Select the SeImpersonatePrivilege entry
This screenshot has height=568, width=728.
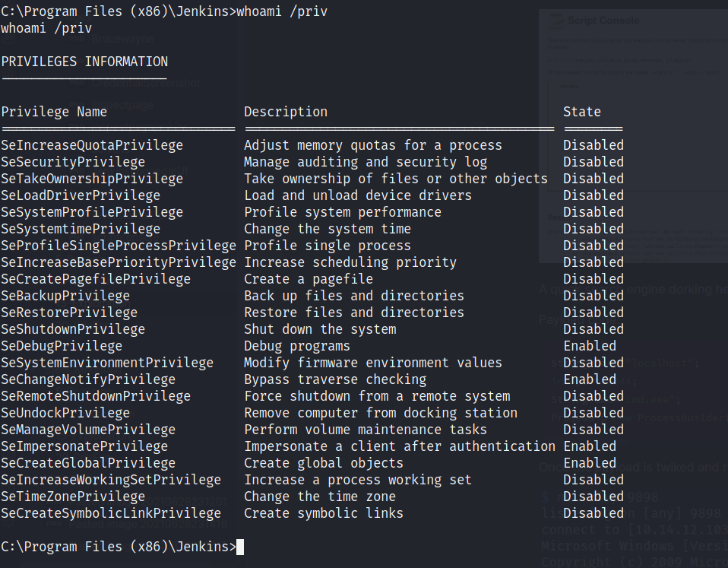(x=84, y=446)
